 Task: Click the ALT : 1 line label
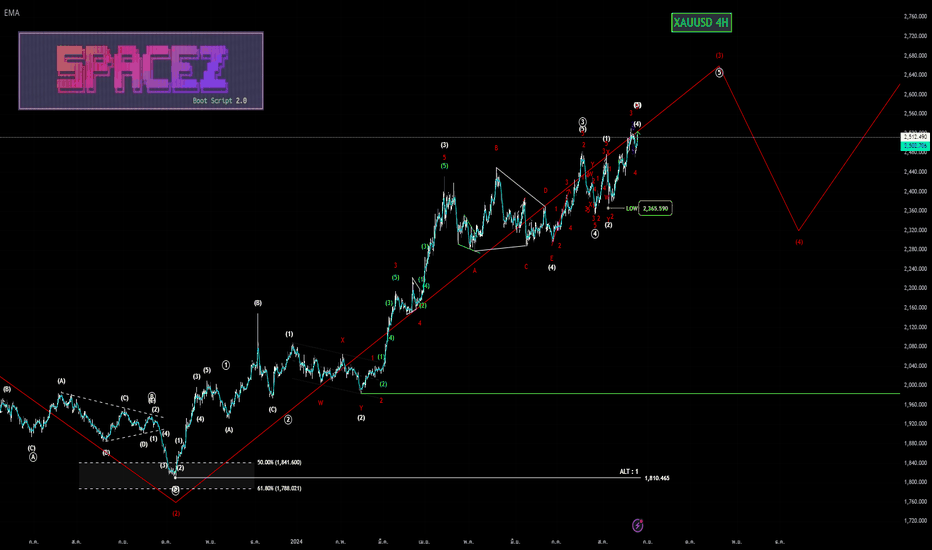click(629, 472)
